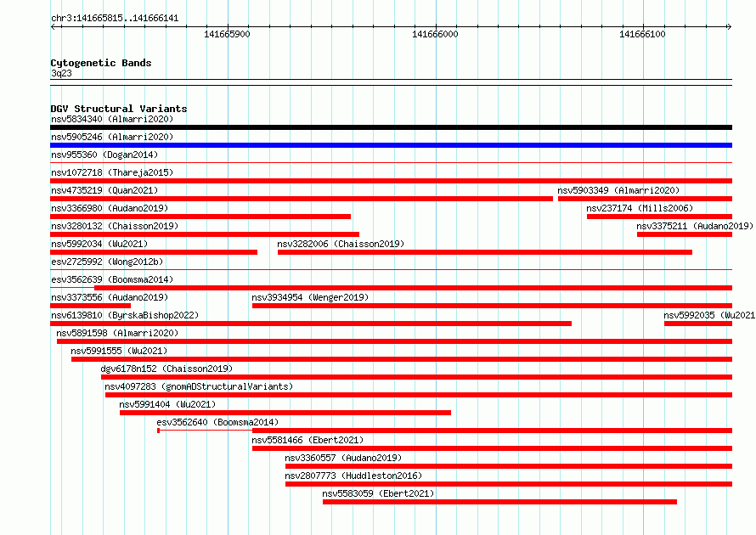Click the nsv955360 (Dogan2014) label
The width and height of the screenshot is (756, 535).
click(x=104, y=155)
